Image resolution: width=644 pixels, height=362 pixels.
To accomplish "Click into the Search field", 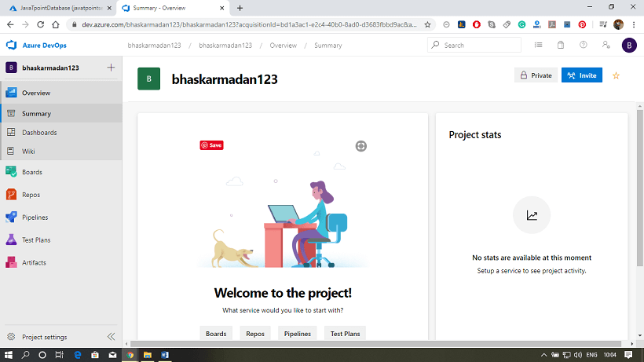I will (474, 45).
